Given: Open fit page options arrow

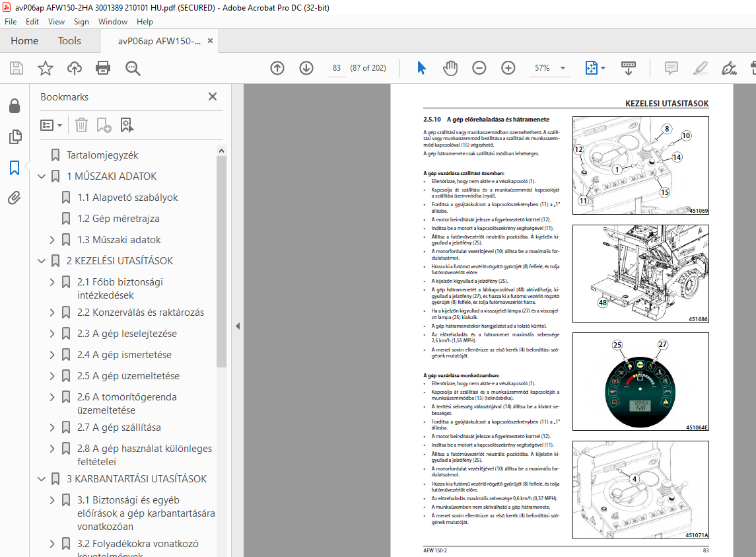Looking at the screenshot, I should pos(603,68).
